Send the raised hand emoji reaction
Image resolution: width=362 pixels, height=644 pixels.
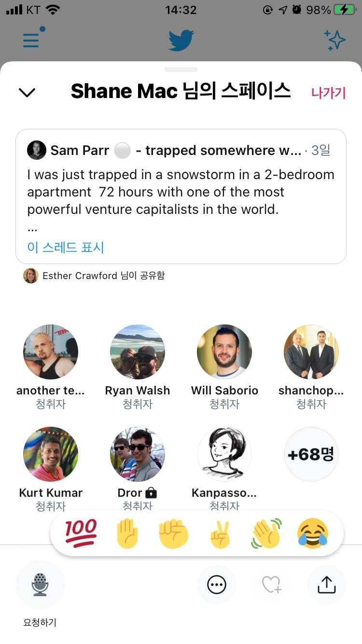(127, 533)
